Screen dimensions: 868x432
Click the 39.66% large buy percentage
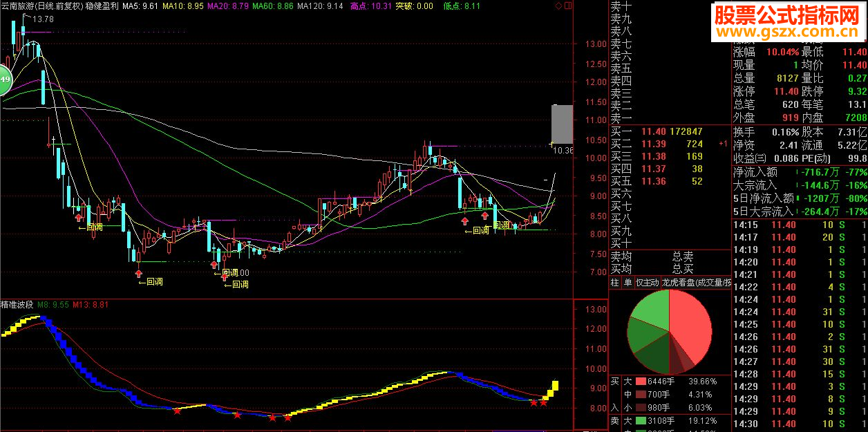(x=701, y=381)
